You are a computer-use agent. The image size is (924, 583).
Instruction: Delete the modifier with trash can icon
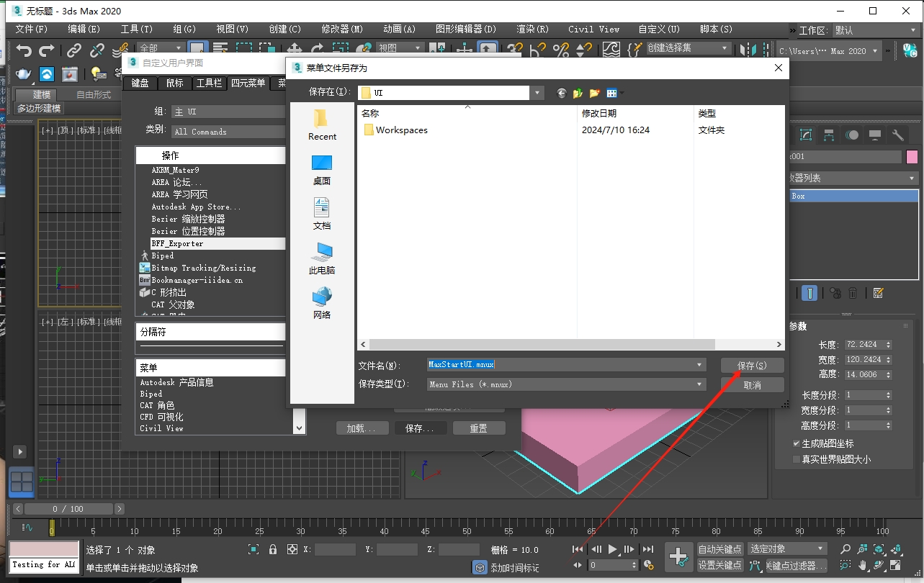(x=853, y=293)
